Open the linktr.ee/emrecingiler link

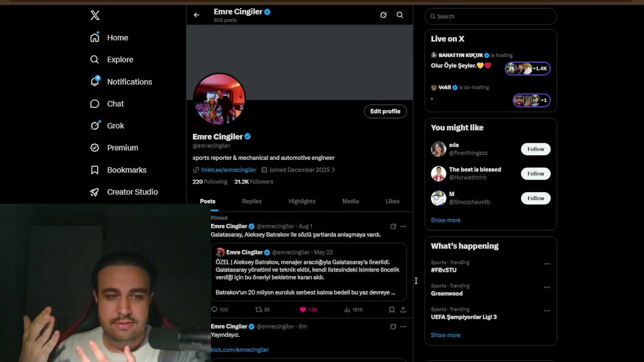point(228,170)
